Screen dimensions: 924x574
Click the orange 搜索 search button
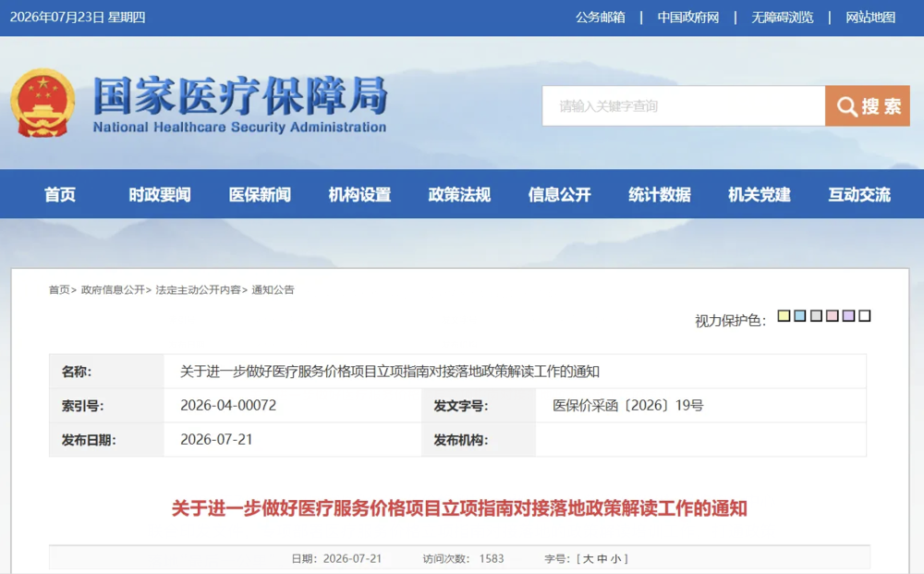868,106
